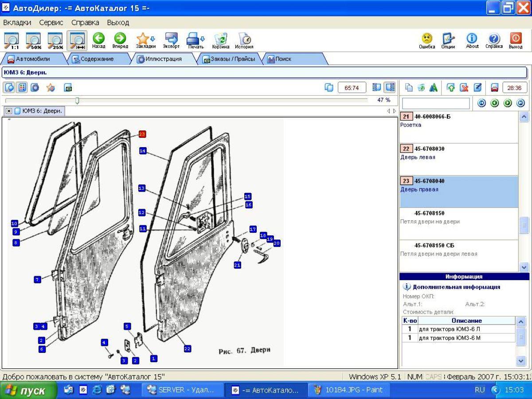Toggle first illustration mode button

pos(10,88)
